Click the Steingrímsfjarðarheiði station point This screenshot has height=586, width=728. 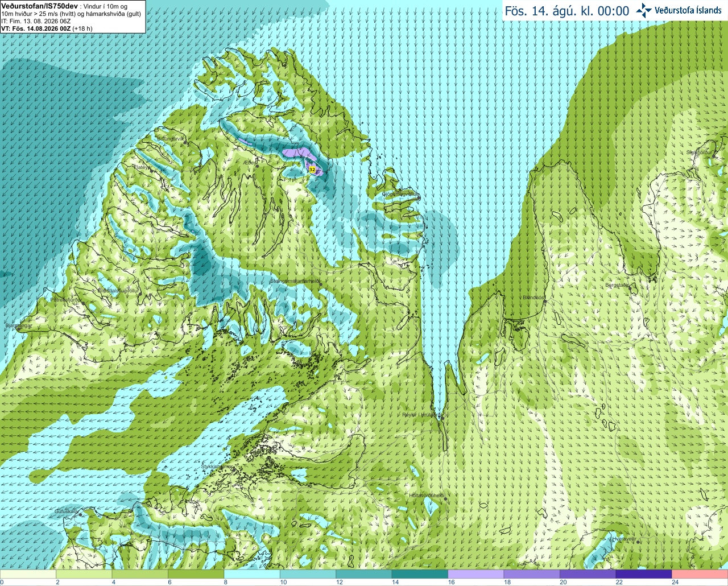(320, 283)
